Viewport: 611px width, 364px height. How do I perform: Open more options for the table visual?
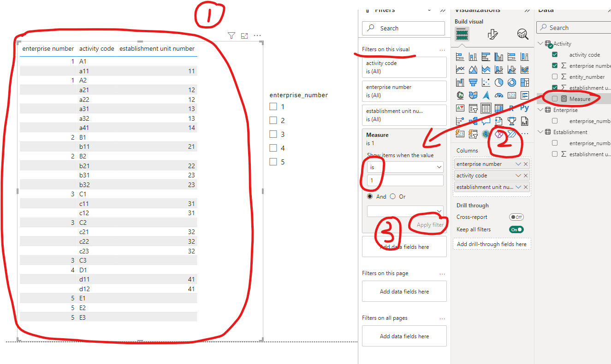click(257, 35)
